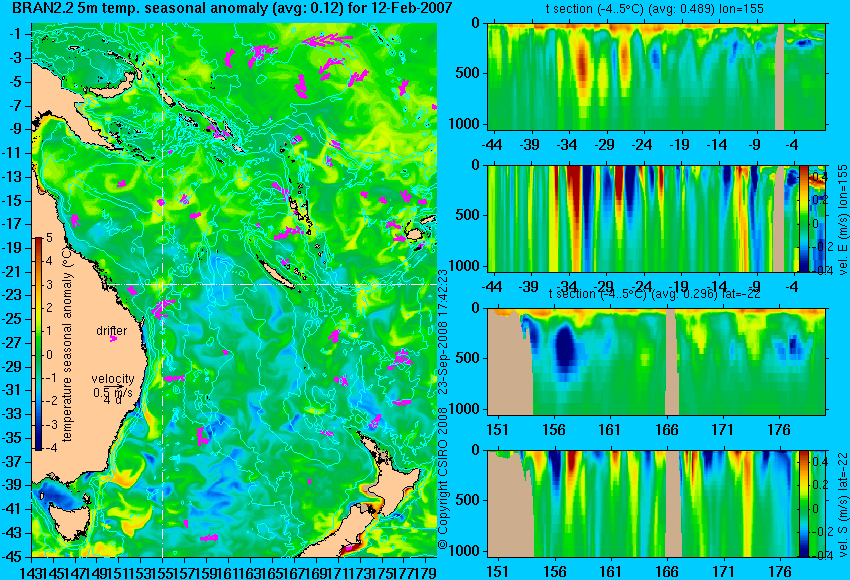Click the dark blue cold eddy in the lat=-22 temperature section
Image resolution: width=850 pixels, height=580 pixels.
coord(565,350)
